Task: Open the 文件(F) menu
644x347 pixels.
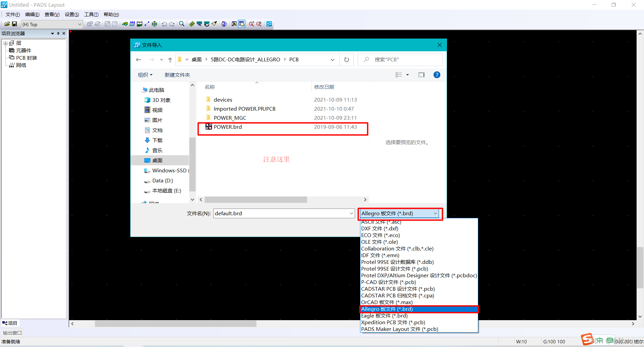Action: pyautogui.click(x=13, y=14)
